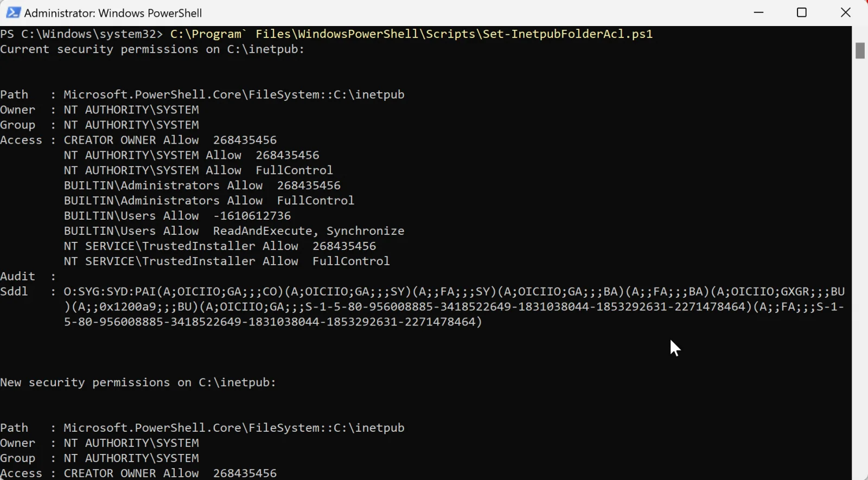Close the Administrator PowerShell window
The image size is (868, 480).
coord(846,12)
